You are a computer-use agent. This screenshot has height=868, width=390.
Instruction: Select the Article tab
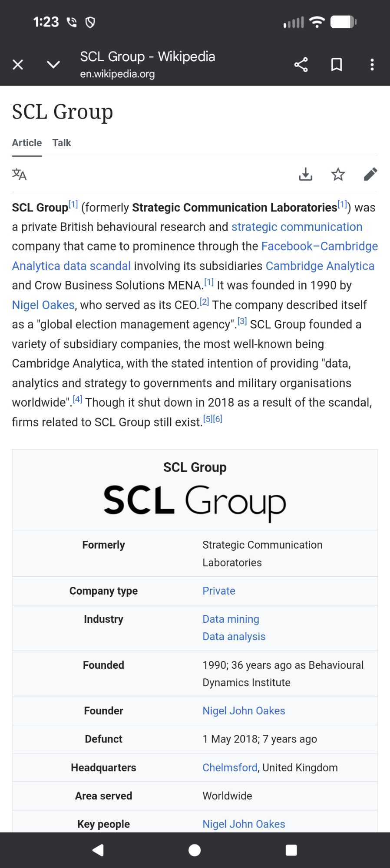[x=27, y=143]
